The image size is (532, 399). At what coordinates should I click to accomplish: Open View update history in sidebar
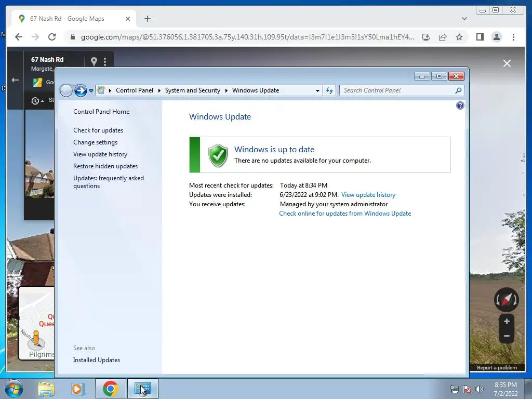(x=100, y=154)
